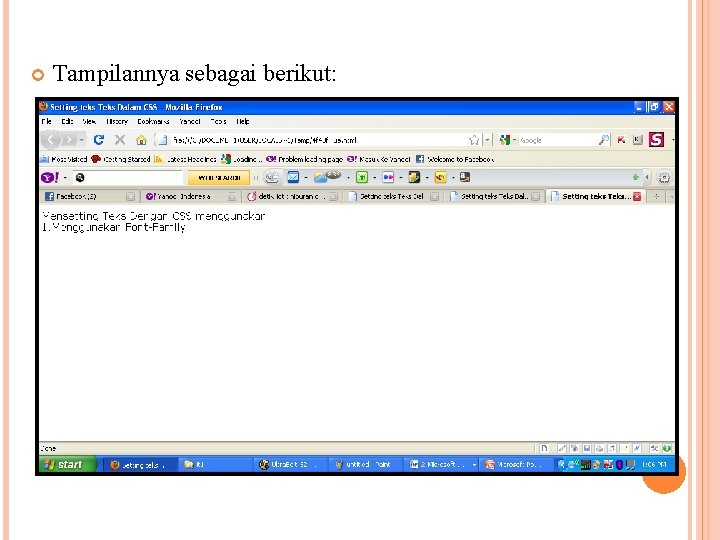Click the Getting Started bookmark
The width and height of the screenshot is (720, 540).
(x=121, y=159)
